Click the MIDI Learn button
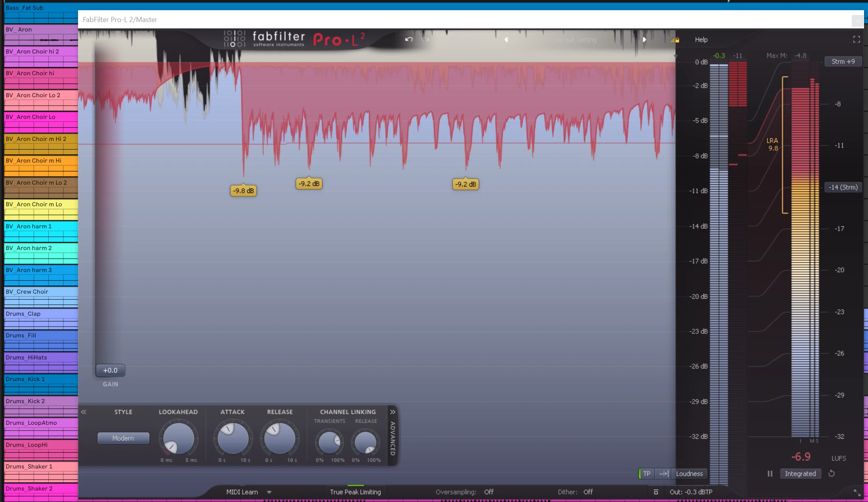 242,492
